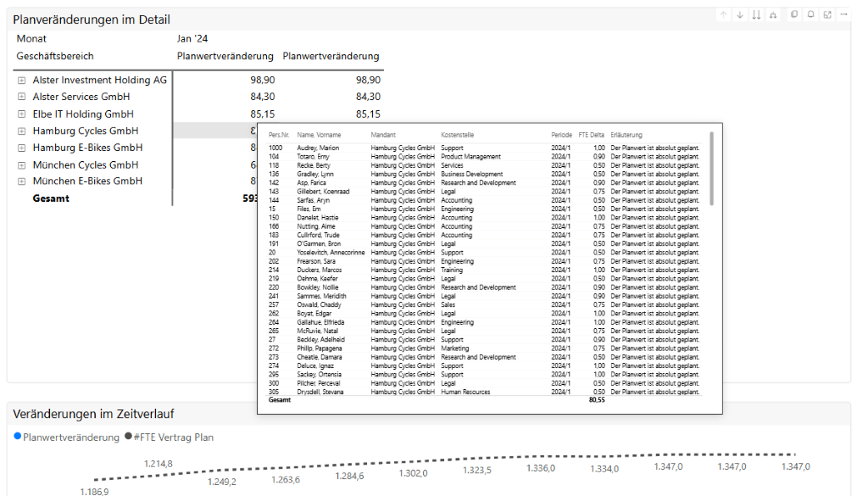Open more options ellipsis menu
The height and width of the screenshot is (496, 868).
(843, 14)
